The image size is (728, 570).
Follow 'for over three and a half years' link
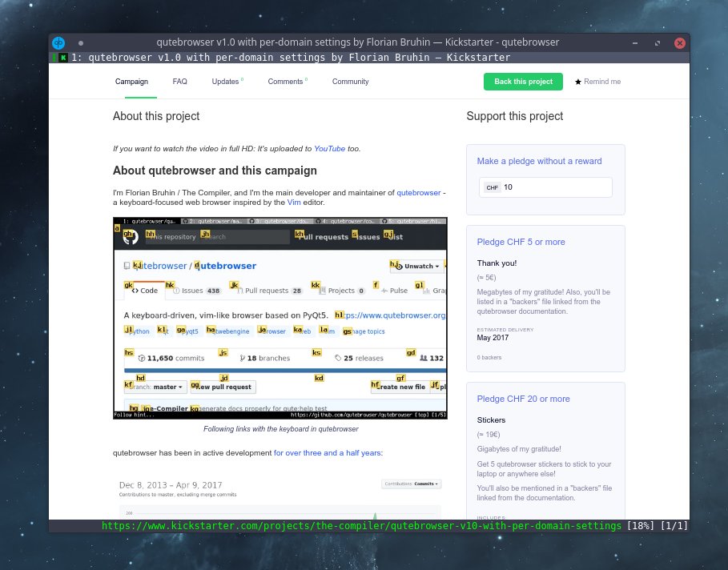click(x=328, y=453)
